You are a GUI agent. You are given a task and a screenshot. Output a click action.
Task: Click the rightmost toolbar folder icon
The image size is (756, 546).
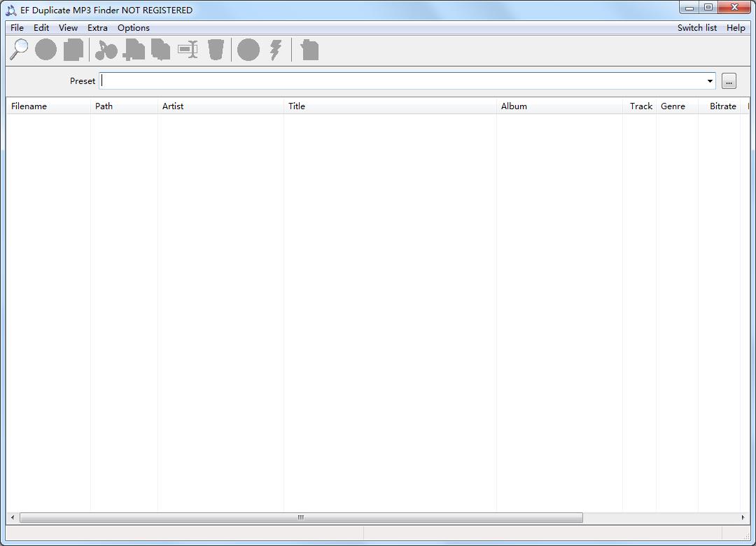(309, 50)
